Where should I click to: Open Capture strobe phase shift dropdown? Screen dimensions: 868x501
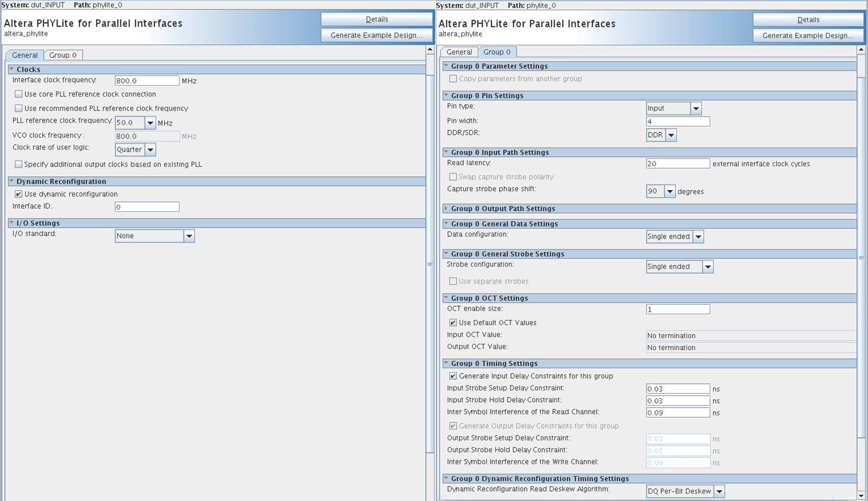pyautogui.click(x=670, y=191)
